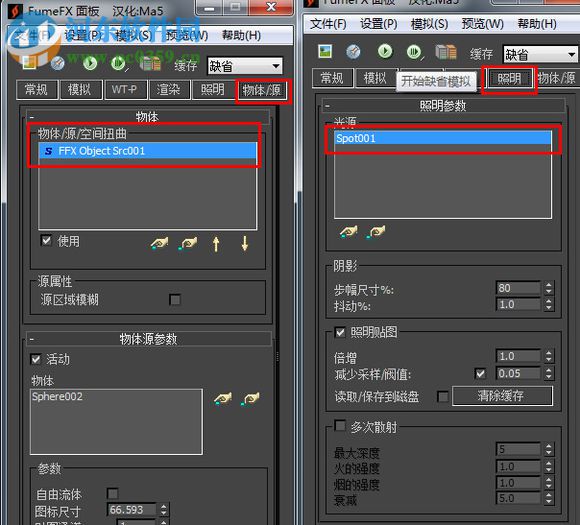This screenshot has width=580, height=525.
Task: Toggle the 照明贴图 checkbox
Action: [340, 332]
